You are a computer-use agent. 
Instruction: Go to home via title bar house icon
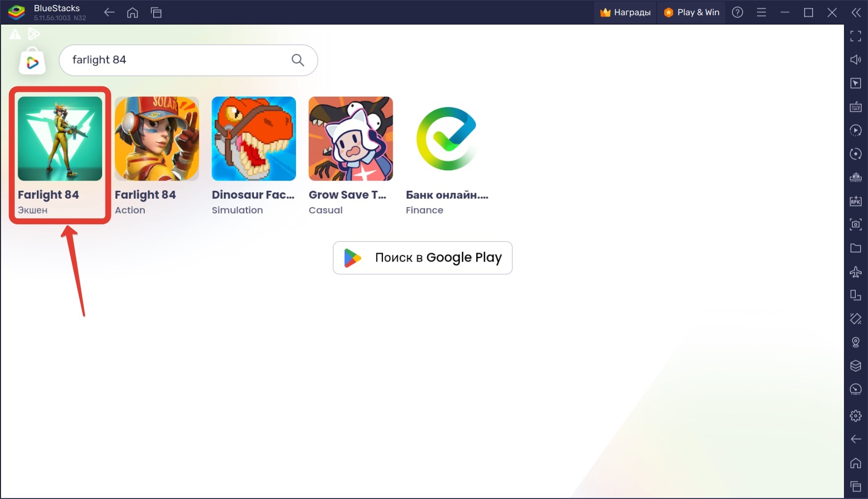click(x=133, y=12)
